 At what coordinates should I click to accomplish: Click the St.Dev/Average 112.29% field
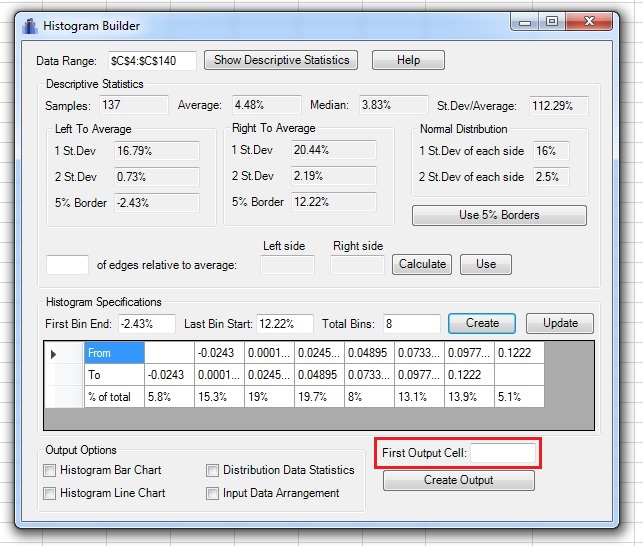coord(559,106)
